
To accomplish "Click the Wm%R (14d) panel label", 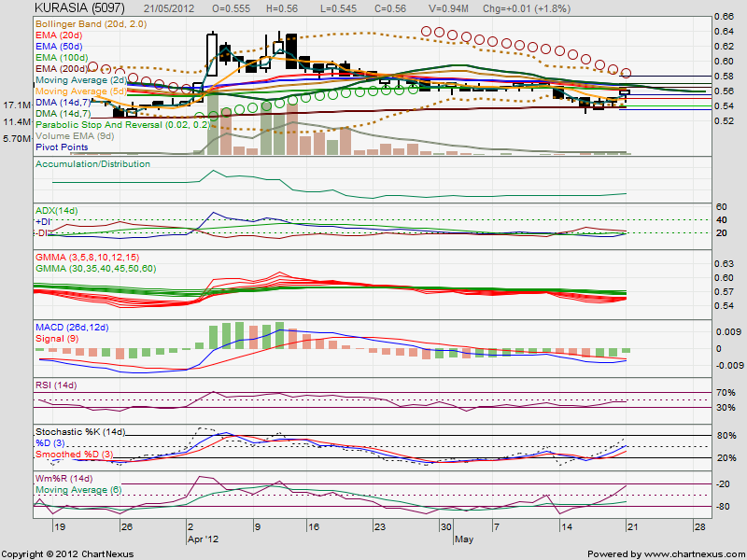I will tap(65, 476).
